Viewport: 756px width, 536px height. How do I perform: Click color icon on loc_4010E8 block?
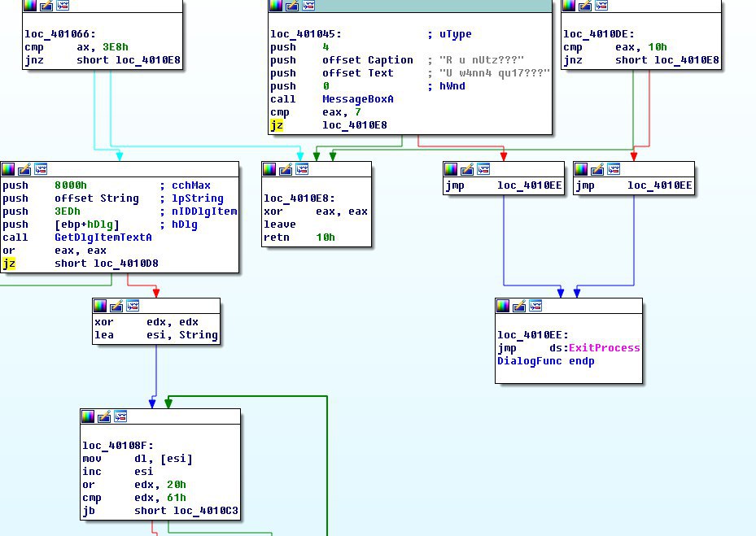pos(269,169)
